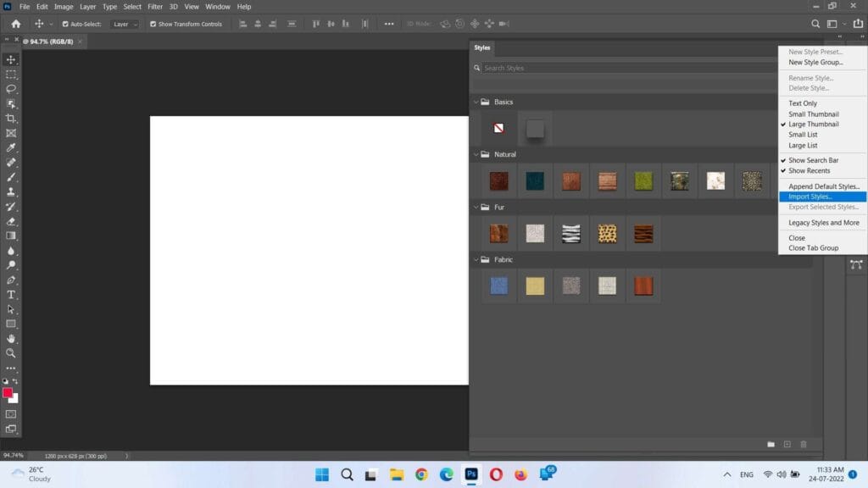Select the Move tool in toolbar
Image resolution: width=868 pixels, height=488 pixels.
(x=11, y=59)
